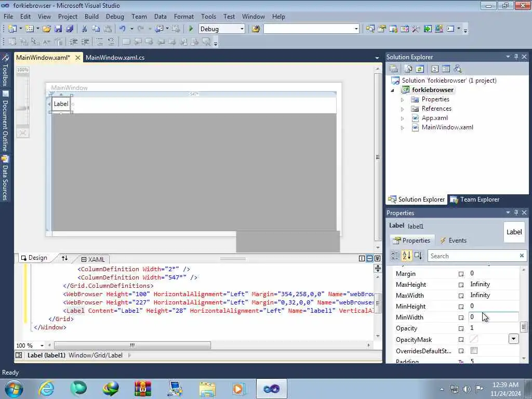This screenshot has height=399, width=532.
Task: Switch to the Team Explorer tab
Action: pyautogui.click(x=475, y=199)
